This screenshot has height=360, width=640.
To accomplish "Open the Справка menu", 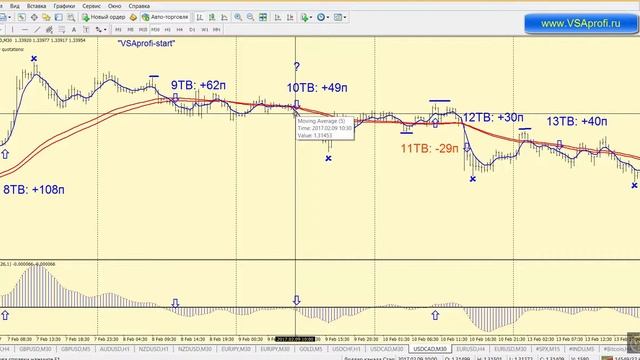I will coord(139,6).
